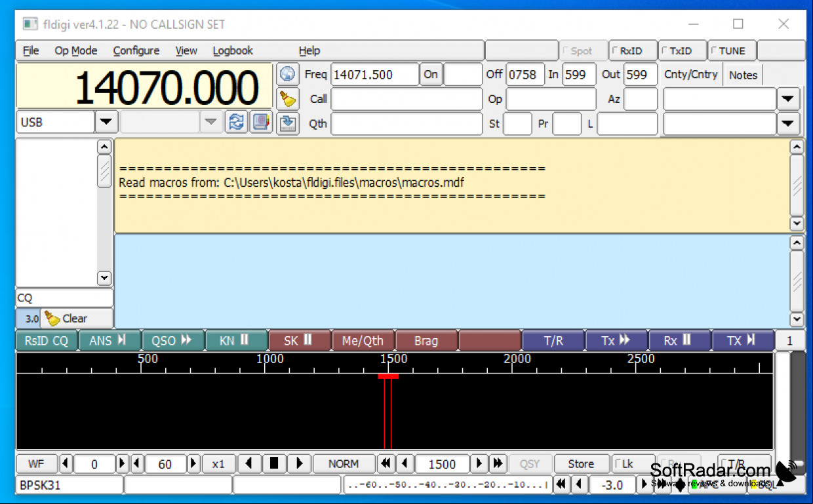
Task: Clear the QSO fields with the broom icon
Action: click(x=287, y=98)
